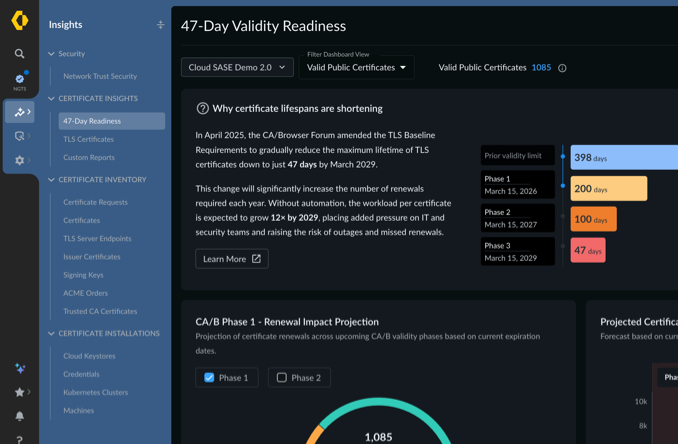The width and height of the screenshot is (678, 444).
Task: Click the 1085 certificates count link
Action: point(541,67)
